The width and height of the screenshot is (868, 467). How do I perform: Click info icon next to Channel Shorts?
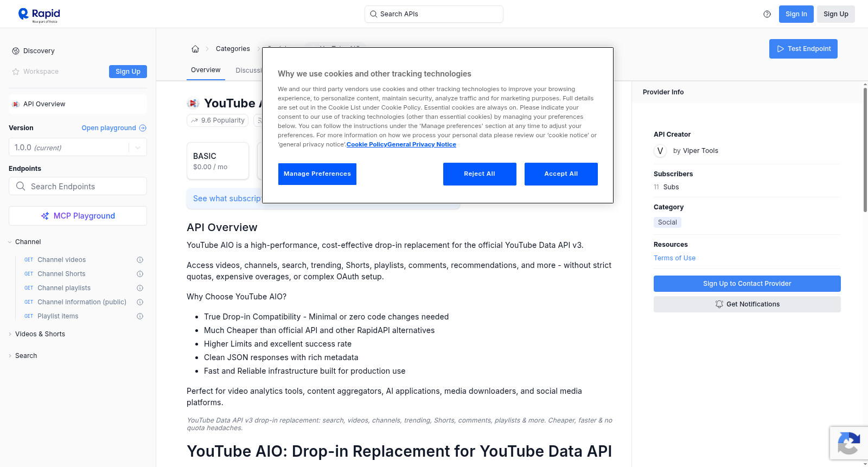(140, 274)
